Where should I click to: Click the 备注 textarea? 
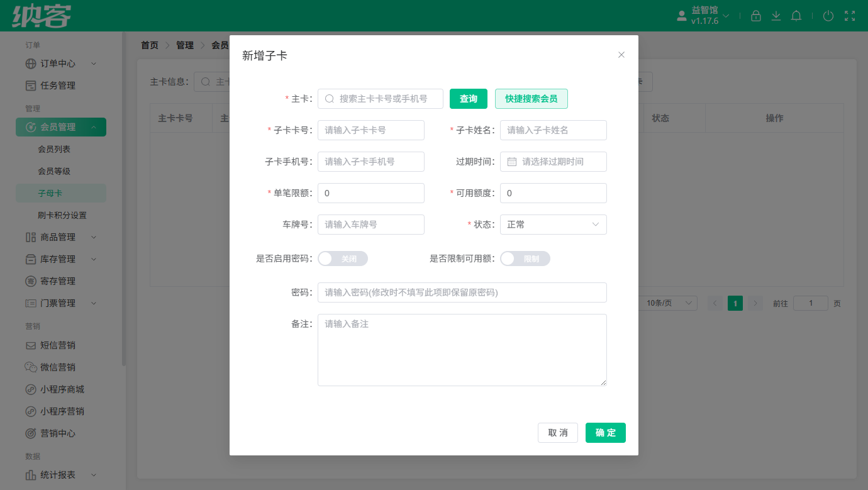462,350
